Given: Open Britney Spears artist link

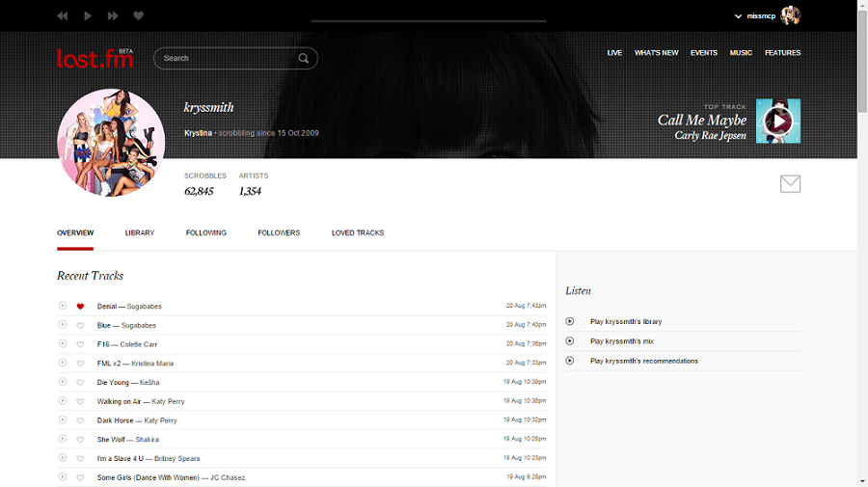Looking at the screenshot, I should pos(177,458).
